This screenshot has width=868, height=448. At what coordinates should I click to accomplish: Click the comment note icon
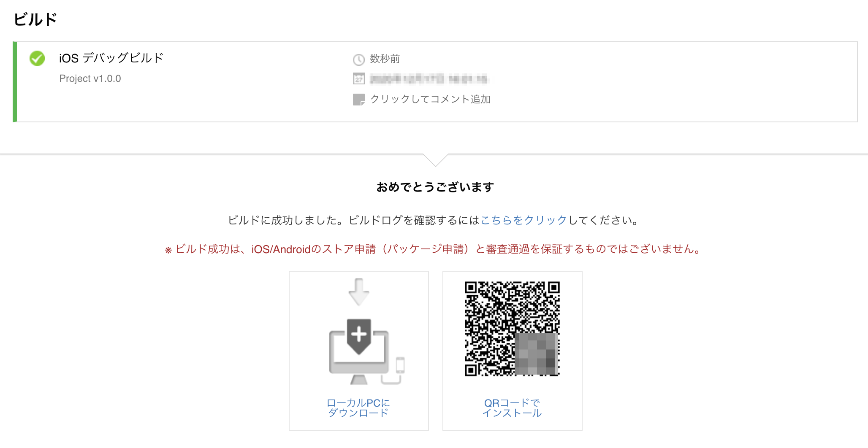coord(358,100)
